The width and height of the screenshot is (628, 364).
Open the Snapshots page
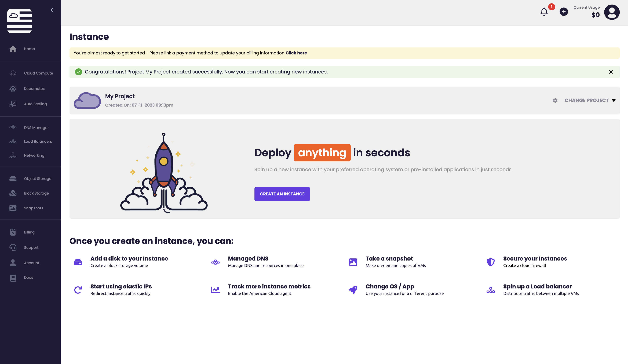click(x=33, y=208)
